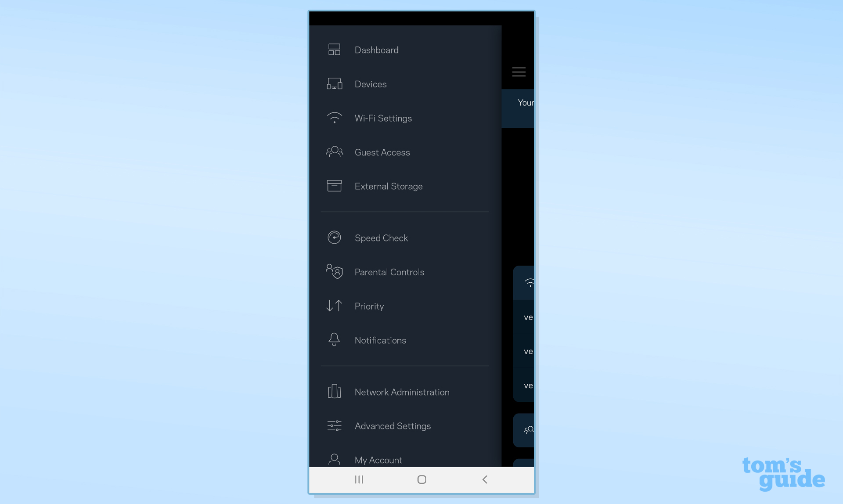The width and height of the screenshot is (843, 504).
Task: Access Priority traffic settings
Action: pyautogui.click(x=369, y=306)
